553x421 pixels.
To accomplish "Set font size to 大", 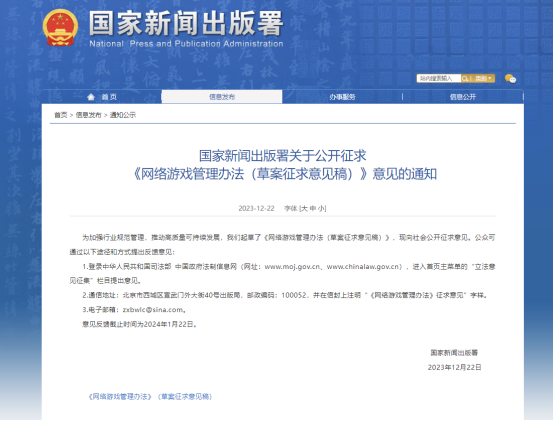I will coord(304,208).
